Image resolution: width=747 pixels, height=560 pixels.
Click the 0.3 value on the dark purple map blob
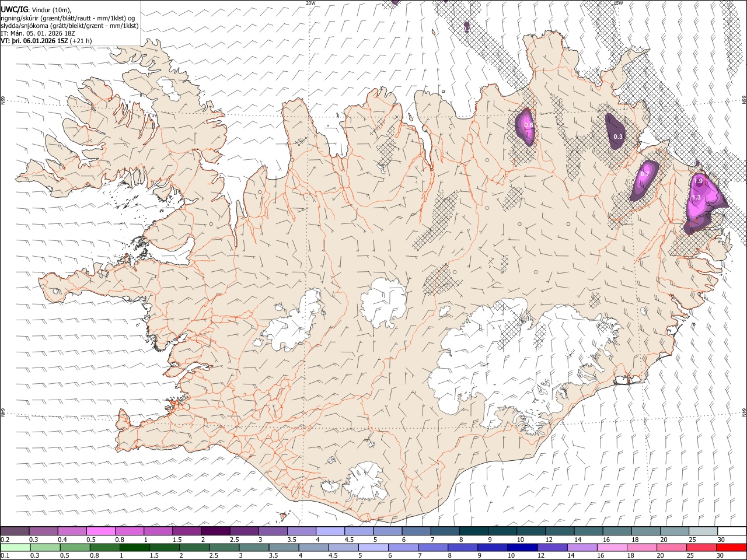[x=618, y=136]
